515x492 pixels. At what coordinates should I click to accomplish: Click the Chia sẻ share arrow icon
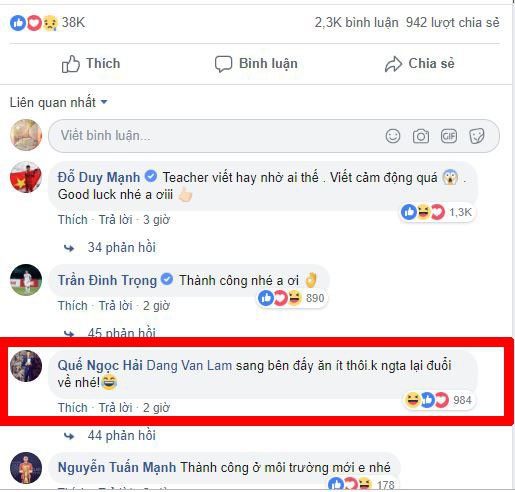coord(394,64)
